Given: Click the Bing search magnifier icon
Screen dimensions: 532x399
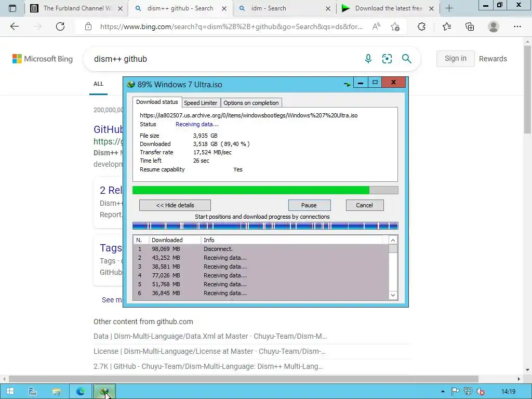Looking at the screenshot, I should tap(406, 59).
